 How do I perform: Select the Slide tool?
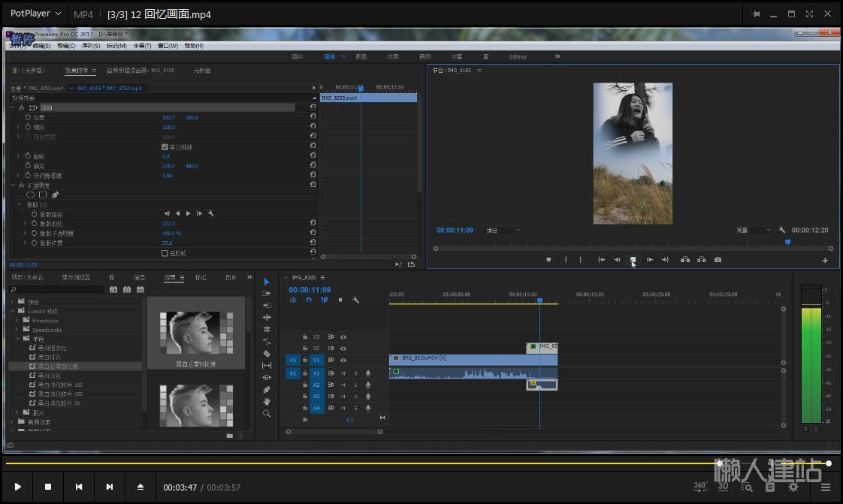click(267, 377)
